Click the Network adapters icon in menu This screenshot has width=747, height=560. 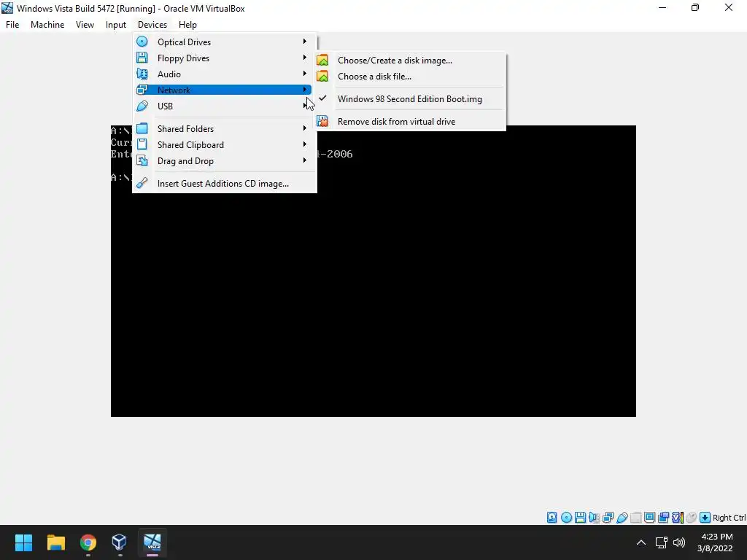142,90
